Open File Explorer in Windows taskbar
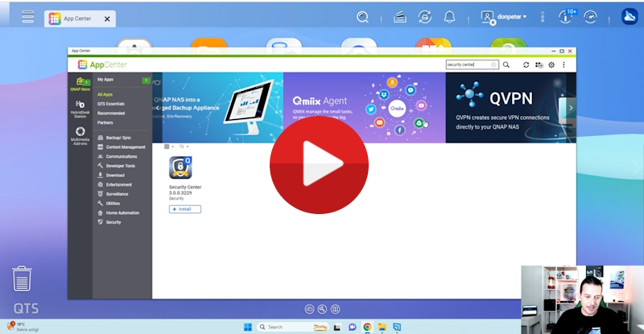The image size is (644, 334). (x=382, y=327)
